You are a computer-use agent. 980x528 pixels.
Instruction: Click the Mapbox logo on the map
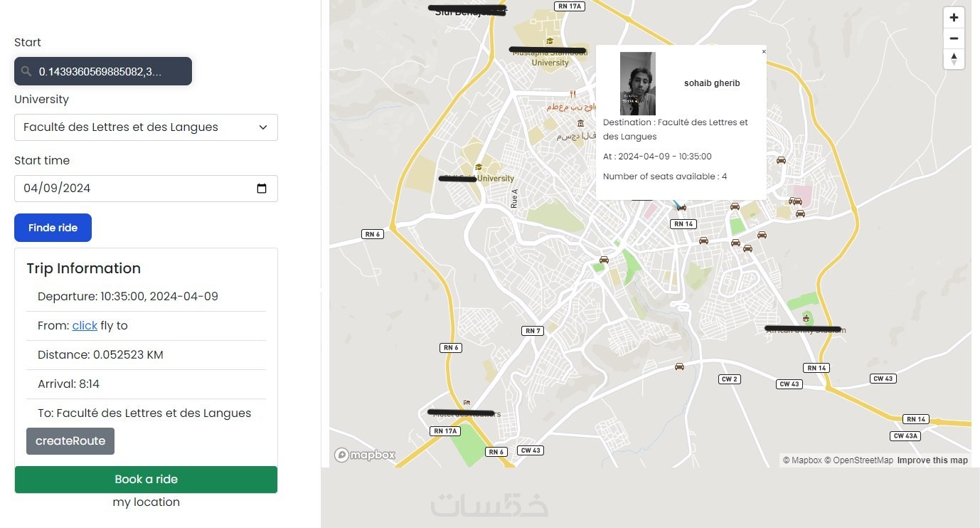365,455
